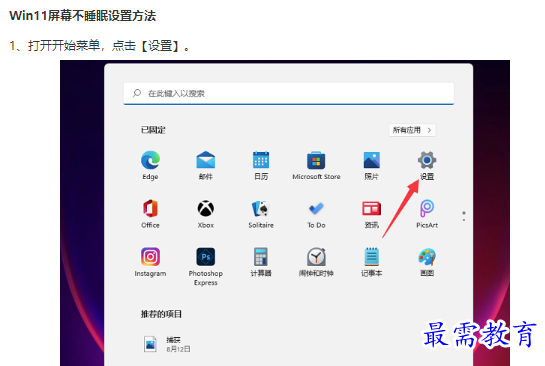545x366 pixels.
Task: Open the Xbox app
Action: 206,213
